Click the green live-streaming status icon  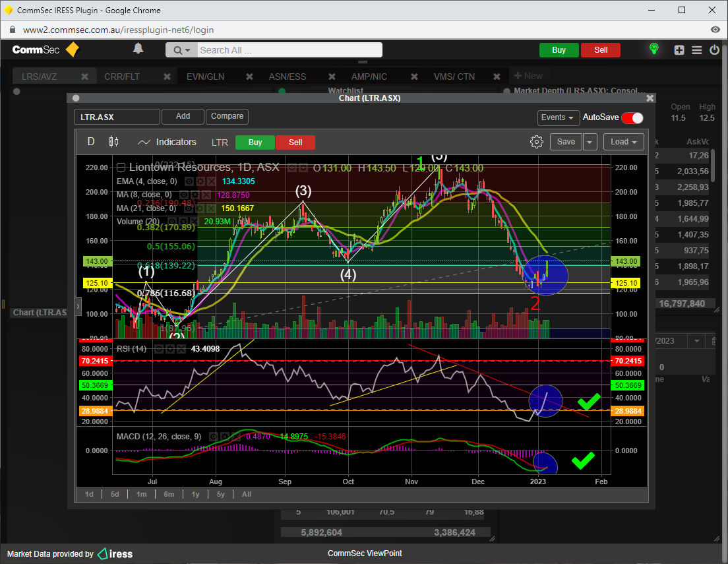(x=654, y=49)
